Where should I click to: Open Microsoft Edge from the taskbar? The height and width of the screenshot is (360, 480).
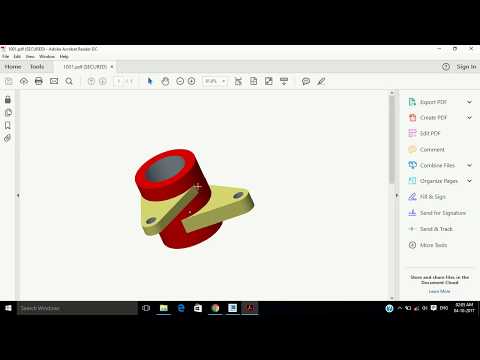(181, 308)
